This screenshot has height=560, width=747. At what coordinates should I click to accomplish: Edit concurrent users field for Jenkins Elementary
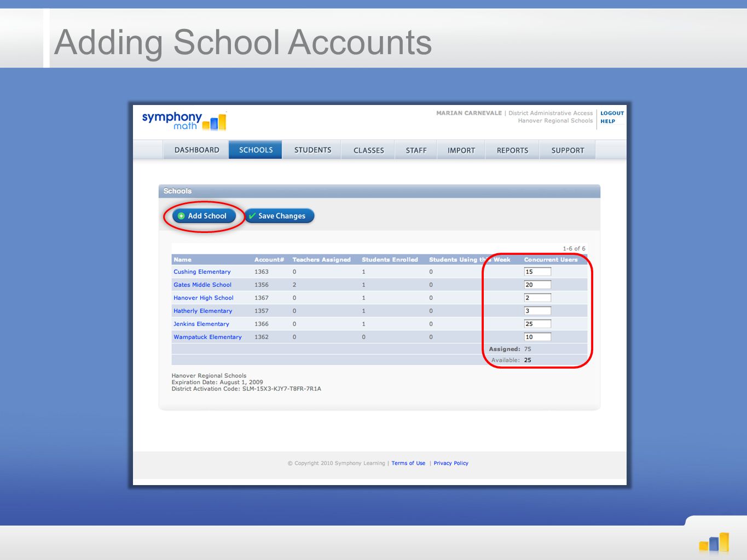(537, 324)
